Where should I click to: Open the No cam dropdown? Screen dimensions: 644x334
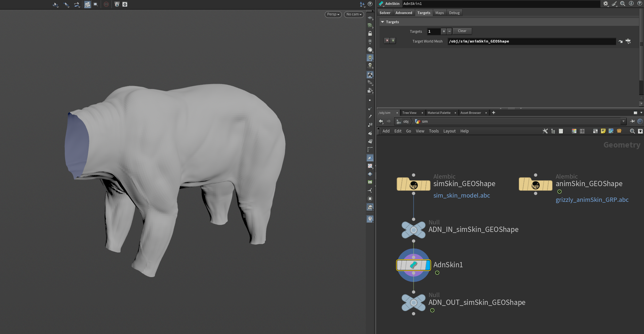point(354,14)
